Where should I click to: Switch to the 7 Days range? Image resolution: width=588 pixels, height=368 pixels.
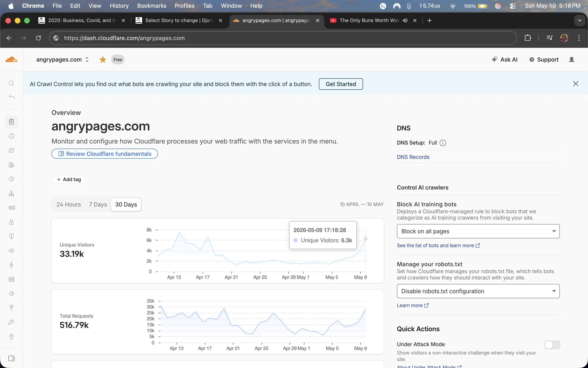pos(98,204)
